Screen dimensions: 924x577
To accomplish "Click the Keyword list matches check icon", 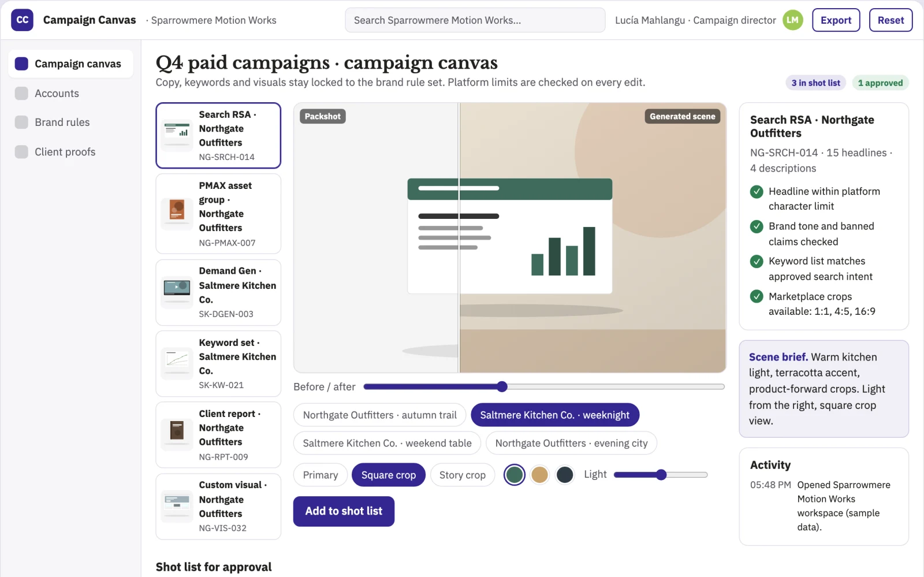I will point(757,262).
